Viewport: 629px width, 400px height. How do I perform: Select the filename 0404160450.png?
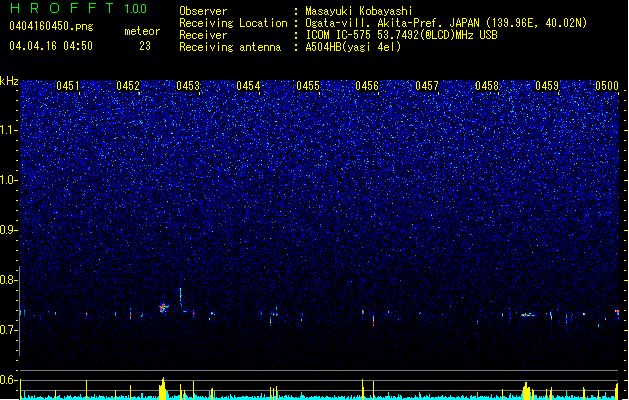tap(51, 26)
